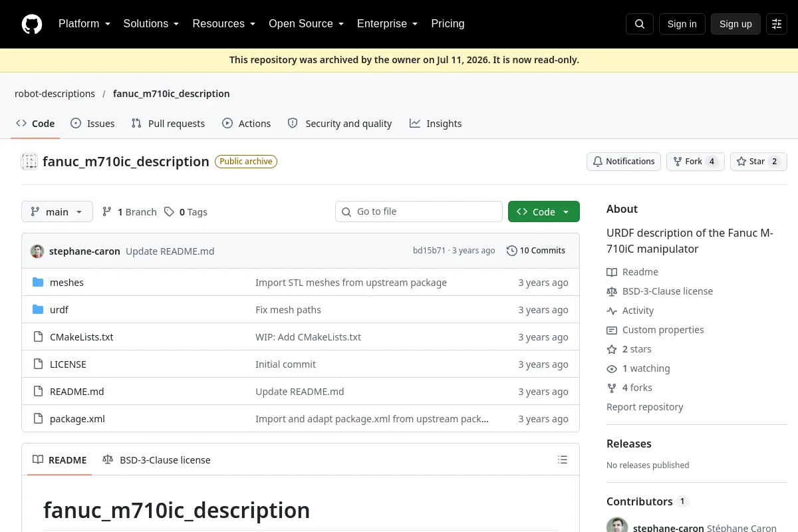Image resolution: width=798 pixels, height=532 pixels.
Task: Click the repository avatar icon beside title
Action: (29, 162)
